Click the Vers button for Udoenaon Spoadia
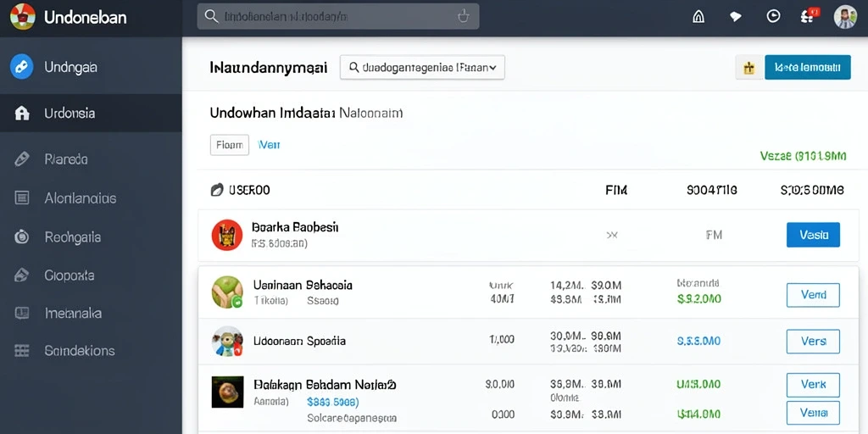 (x=813, y=342)
